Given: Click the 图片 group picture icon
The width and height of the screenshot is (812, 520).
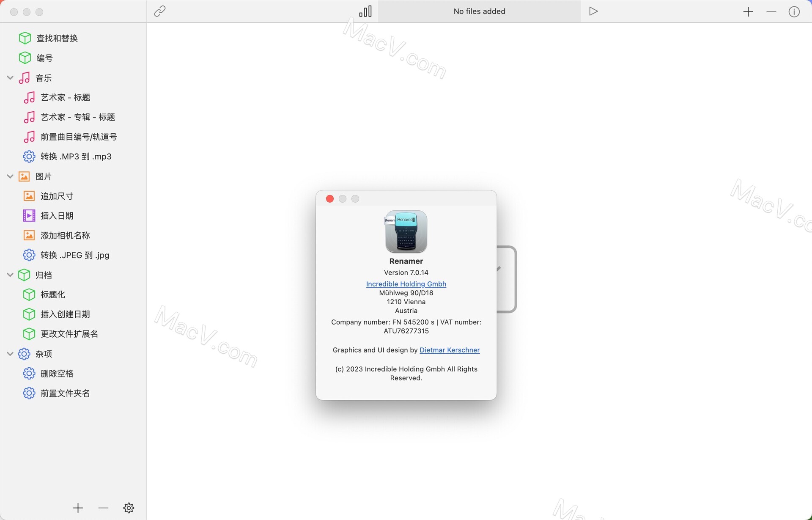Looking at the screenshot, I should 24,176.
